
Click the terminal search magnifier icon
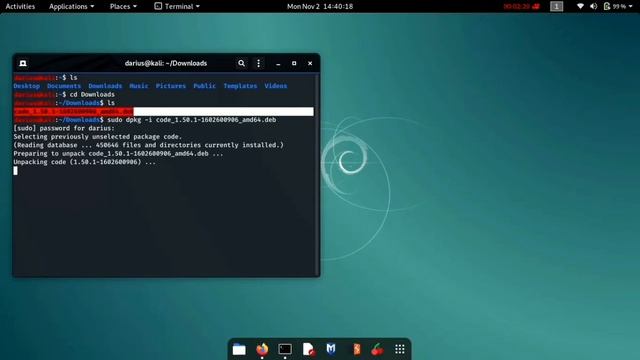coord(242,63)
